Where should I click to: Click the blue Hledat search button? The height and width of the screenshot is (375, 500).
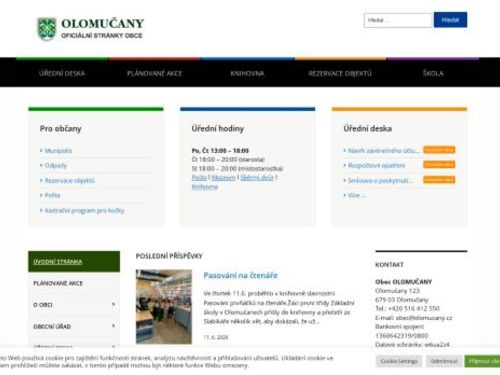tap(450, 20)
